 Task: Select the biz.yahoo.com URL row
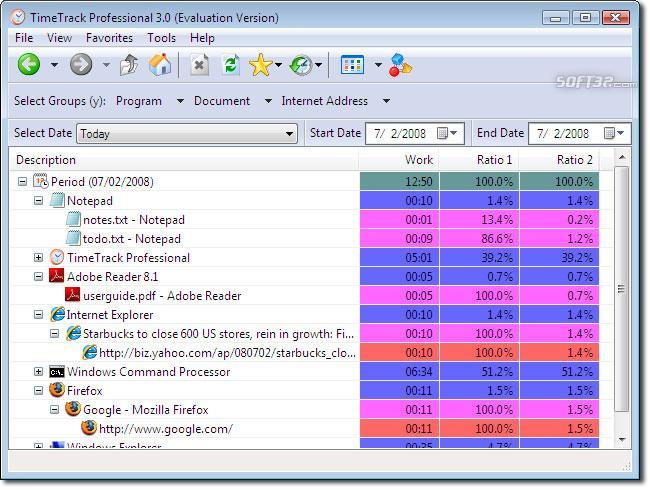pyautogui.click(x=305, y=353)
